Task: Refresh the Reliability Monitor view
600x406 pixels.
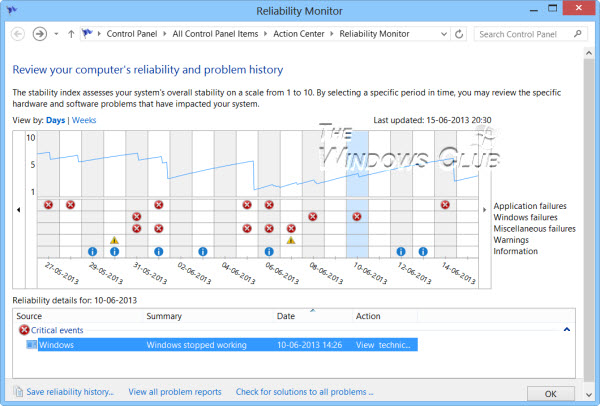Action: pos(459,34)
